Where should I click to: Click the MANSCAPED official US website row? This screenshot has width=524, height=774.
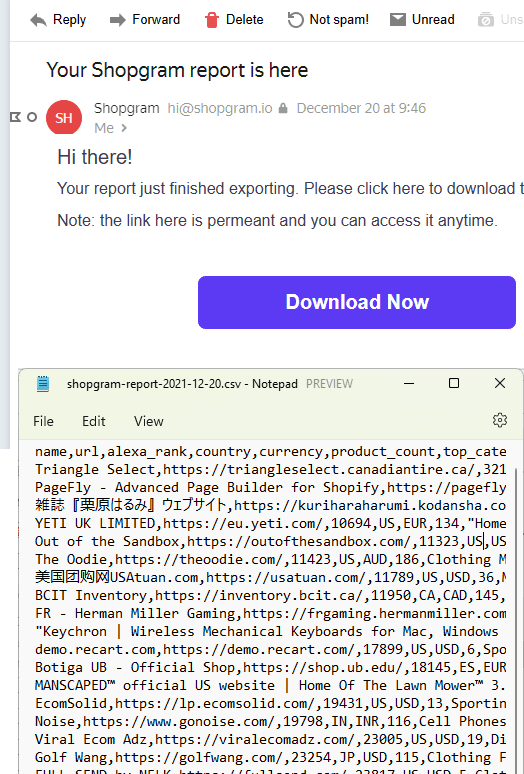tap(270, 686)
